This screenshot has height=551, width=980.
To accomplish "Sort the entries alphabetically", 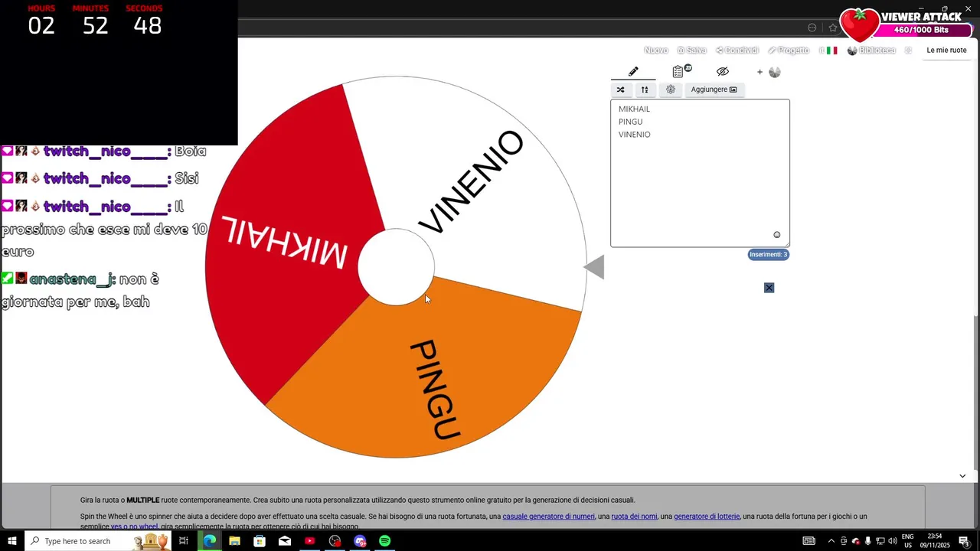I will (645, 90).
